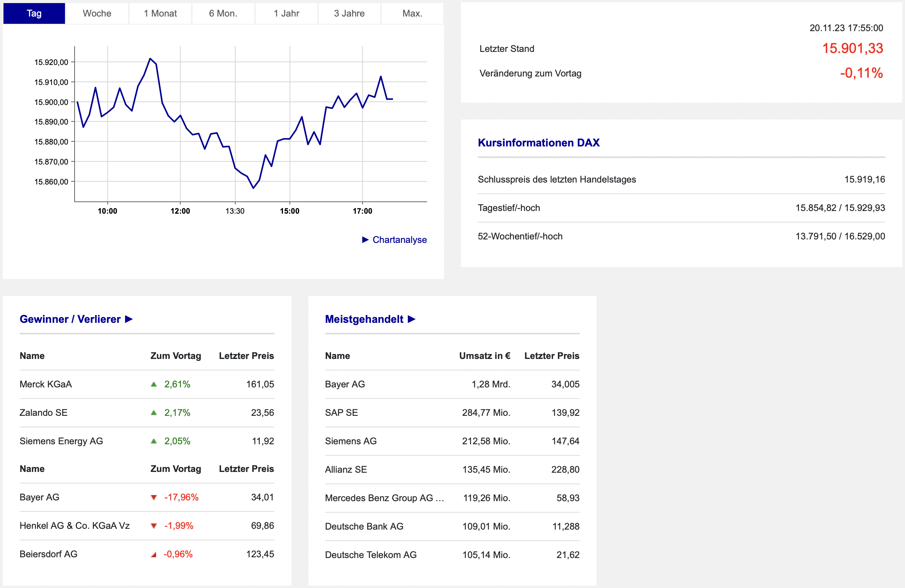
Task: Click the 2,61% change for Merck
Action: (x=177, y=384)
